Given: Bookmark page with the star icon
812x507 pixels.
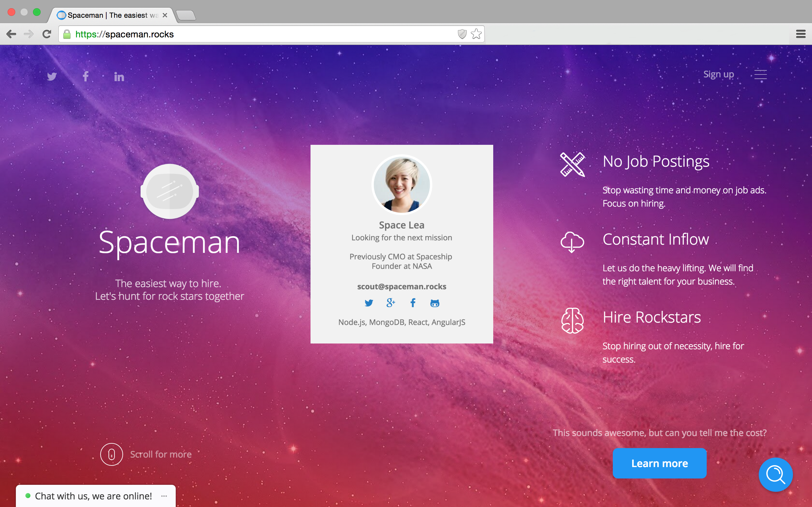Looking at the screenshot, I should click(476, 34).
